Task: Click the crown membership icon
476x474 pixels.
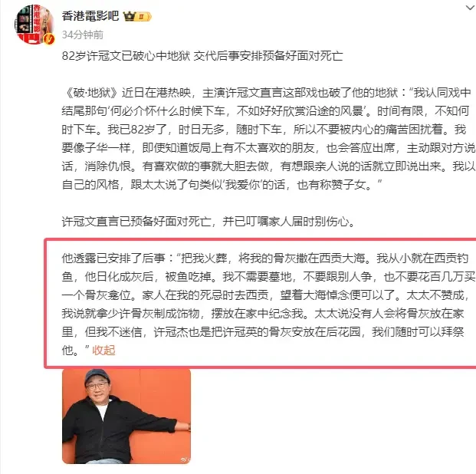Action: point(130,16)
